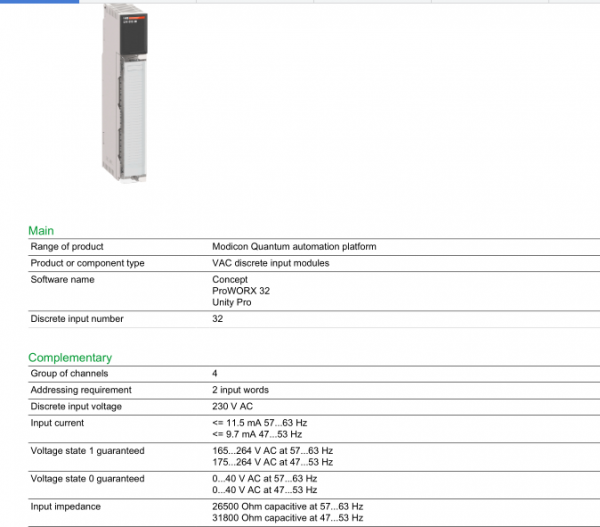This screenshot has width=600, height=527.
Task: Click the Input current label
Action: coord(59,423)
